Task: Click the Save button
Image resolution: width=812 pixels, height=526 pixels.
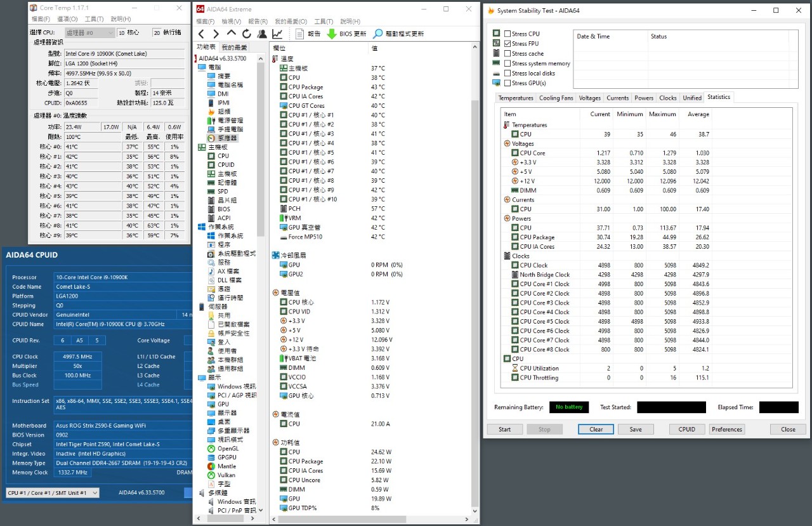Action: coord(636,429)
